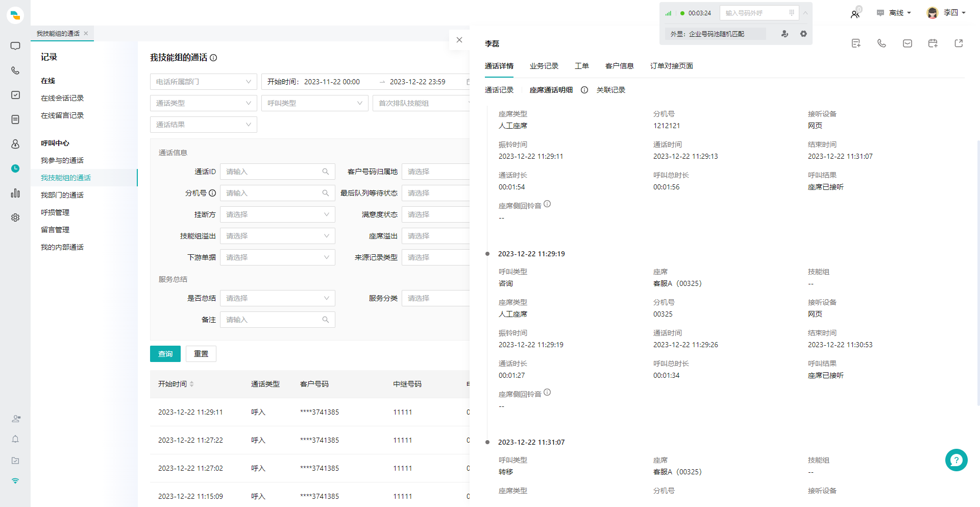
Task: Close the call detail drawer with X button
Action: 459,40
